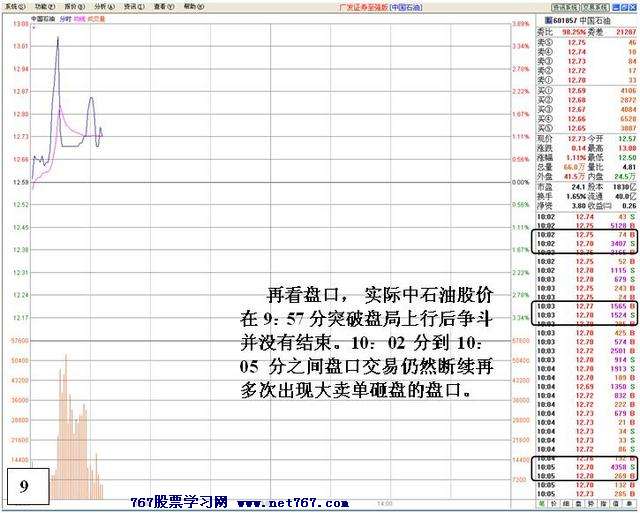Click the 12.59 price axis label
640x513 pixels.
click(x=21, y=182)
